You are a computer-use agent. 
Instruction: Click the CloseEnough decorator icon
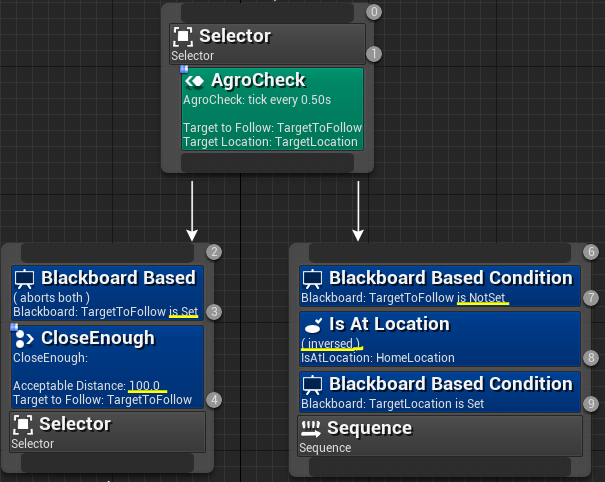(x=24, y=339)
